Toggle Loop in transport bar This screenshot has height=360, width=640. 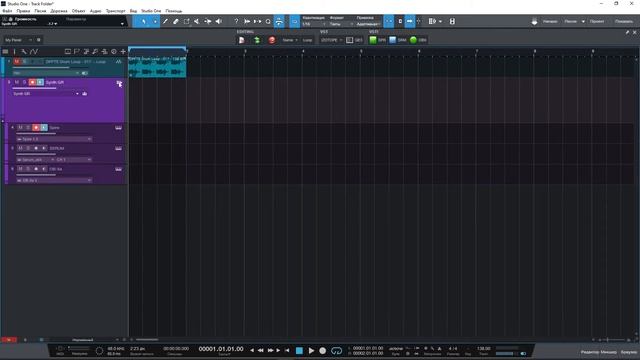click(x=337, y=350)
